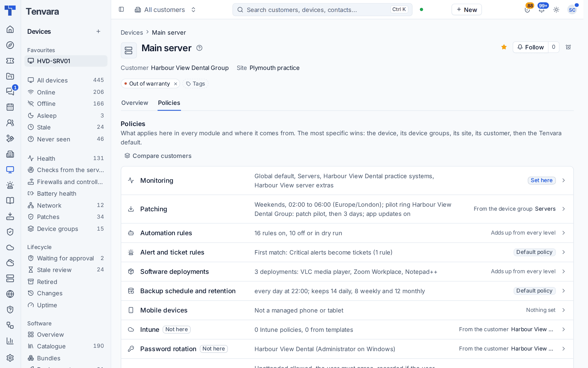Open the Home icon in the left rail
The height and width of the screenshot is (368, 588).
point(10,29)
